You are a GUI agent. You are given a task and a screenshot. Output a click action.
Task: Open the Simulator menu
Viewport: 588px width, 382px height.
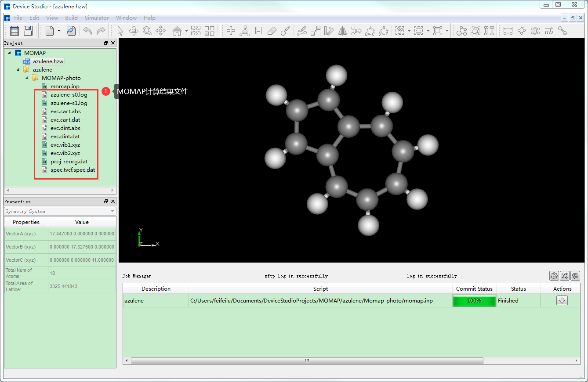tap(97, 18)
